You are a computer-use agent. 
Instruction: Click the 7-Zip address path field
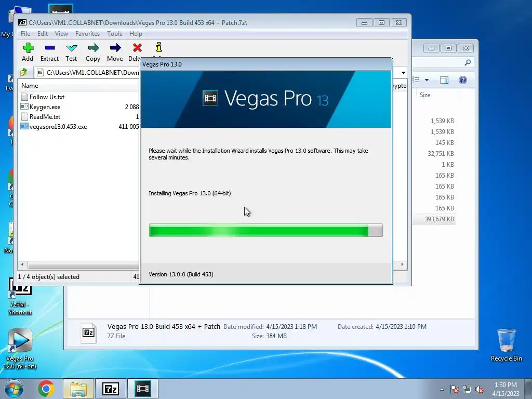coord(91,72)
